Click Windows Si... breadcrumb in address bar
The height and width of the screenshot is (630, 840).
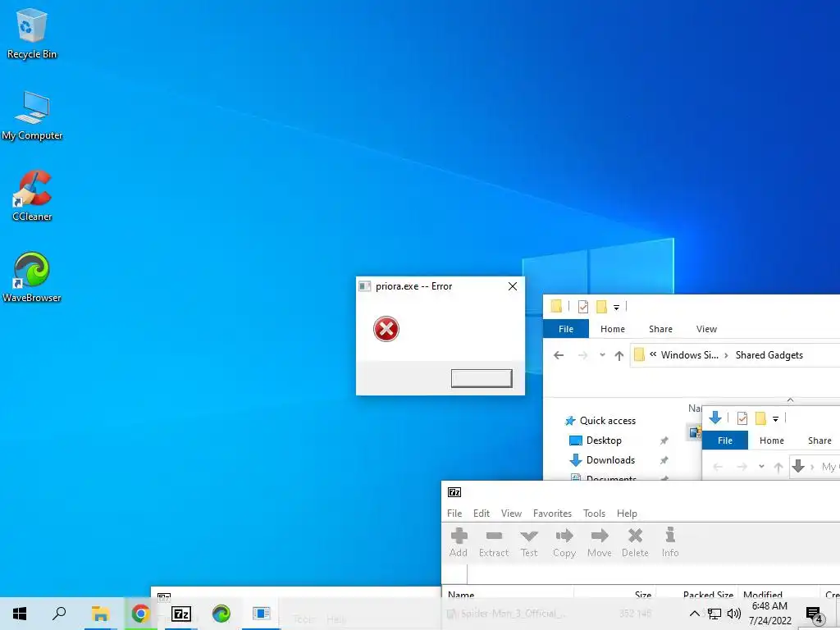(689, 354)
